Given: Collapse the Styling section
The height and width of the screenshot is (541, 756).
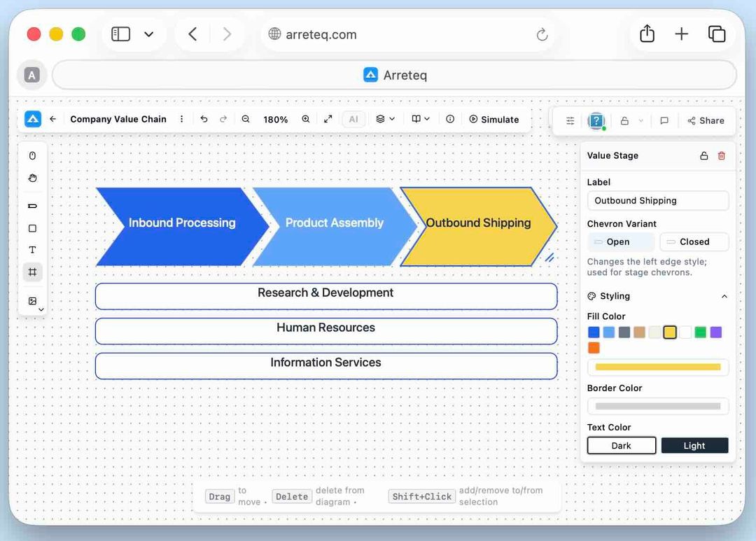Looking at the screenshot, I should (x=724, y=296).
